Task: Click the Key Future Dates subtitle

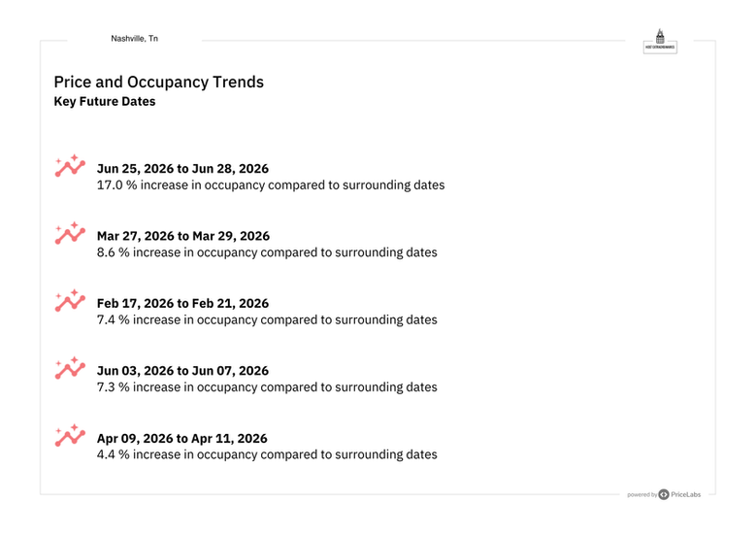Action: (104, 102)
